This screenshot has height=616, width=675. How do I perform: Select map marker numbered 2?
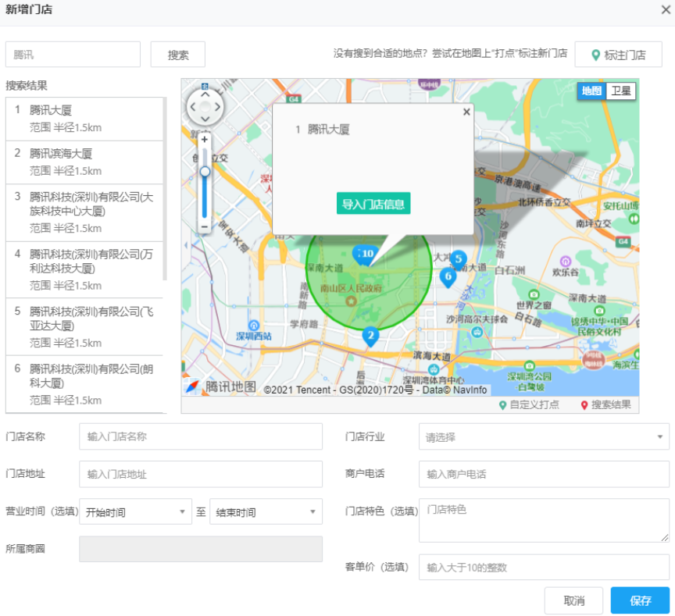pos(370,335)
